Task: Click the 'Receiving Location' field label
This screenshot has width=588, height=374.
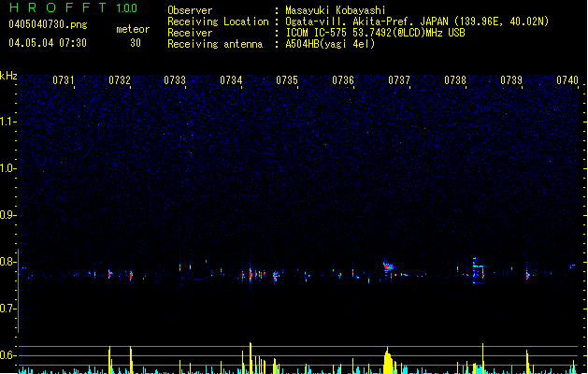Action: [x=218, y=22]
